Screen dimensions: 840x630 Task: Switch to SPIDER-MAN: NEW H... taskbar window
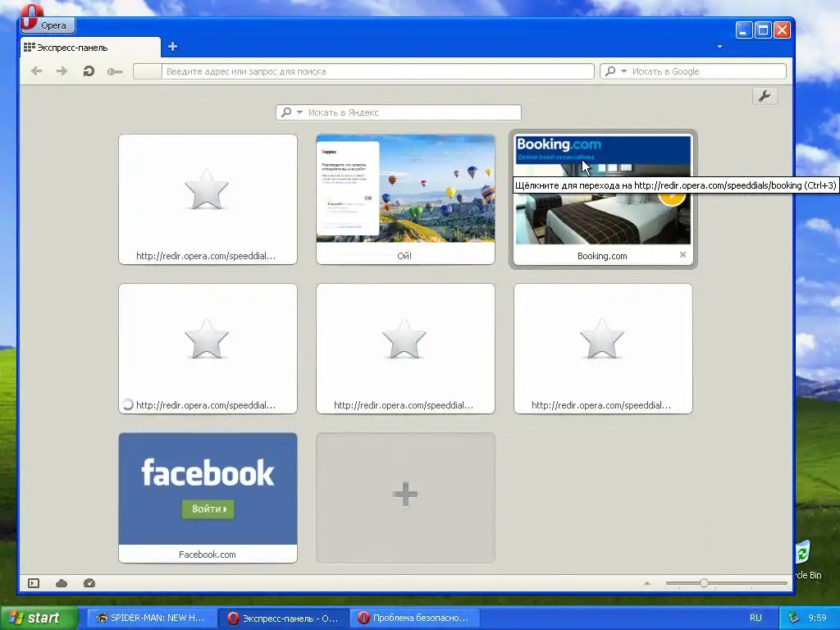pyautogui.click(x=152, y=618)
